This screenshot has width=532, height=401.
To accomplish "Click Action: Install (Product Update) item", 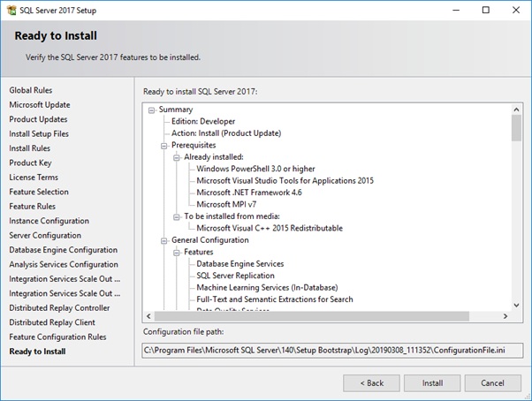I will point(226,133).
